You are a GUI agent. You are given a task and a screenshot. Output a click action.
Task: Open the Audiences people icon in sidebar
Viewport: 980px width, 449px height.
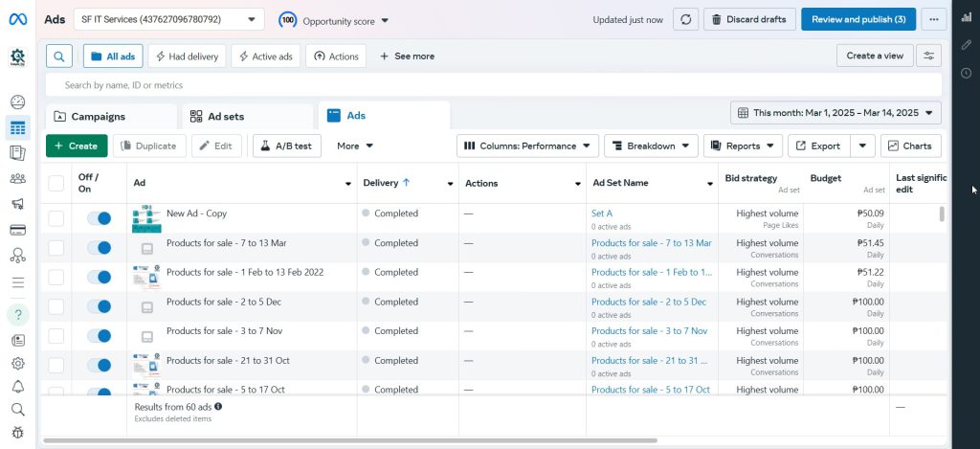17,178
